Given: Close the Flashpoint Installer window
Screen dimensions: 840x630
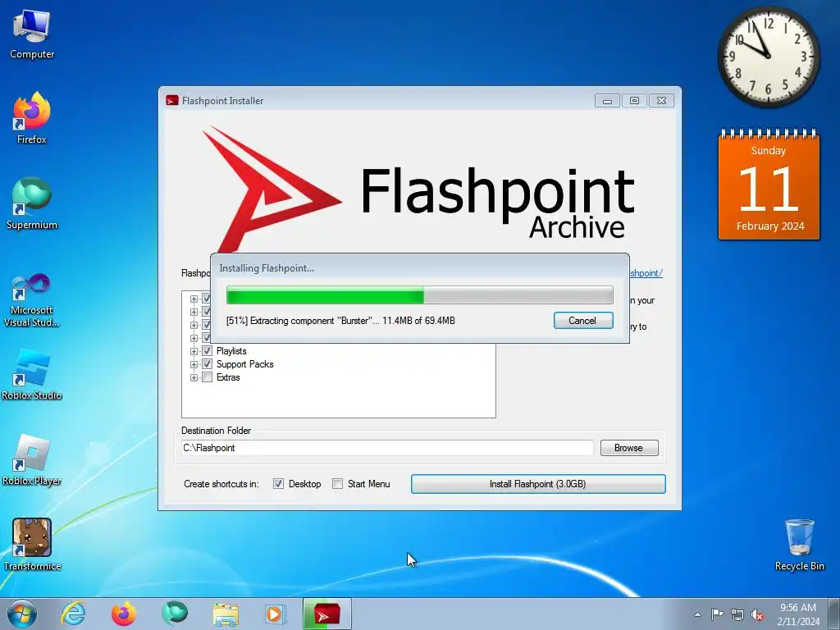Looking at the screenshot, I should 662,101.
